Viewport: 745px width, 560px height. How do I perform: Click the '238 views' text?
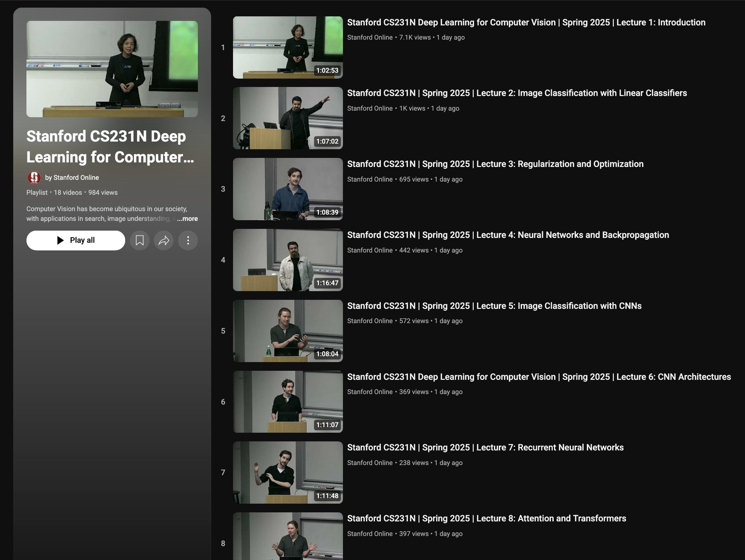point(414,463)
